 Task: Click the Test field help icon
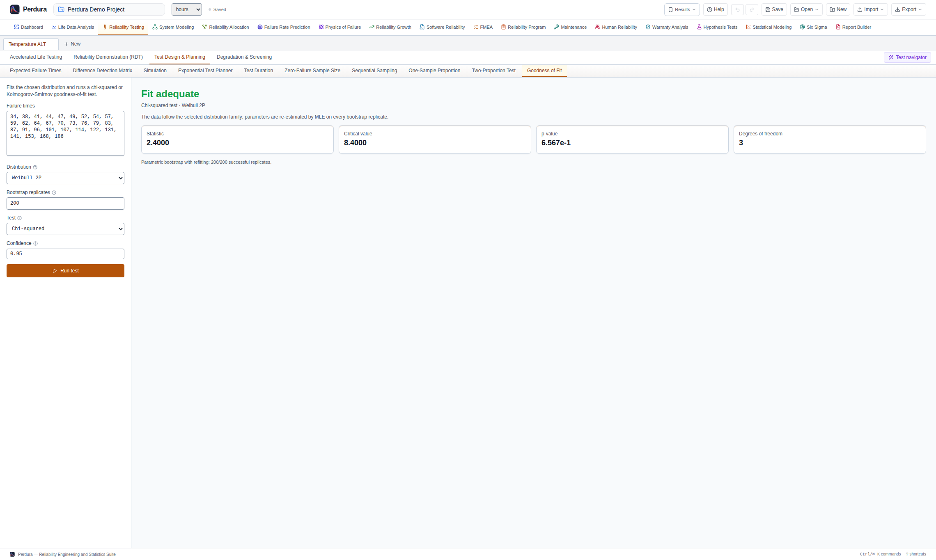19,218
